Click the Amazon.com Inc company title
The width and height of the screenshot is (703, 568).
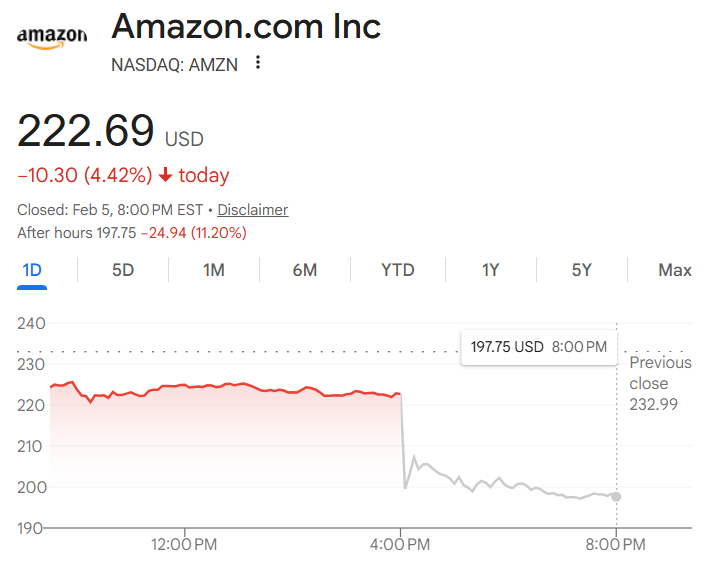pos(246,26)
